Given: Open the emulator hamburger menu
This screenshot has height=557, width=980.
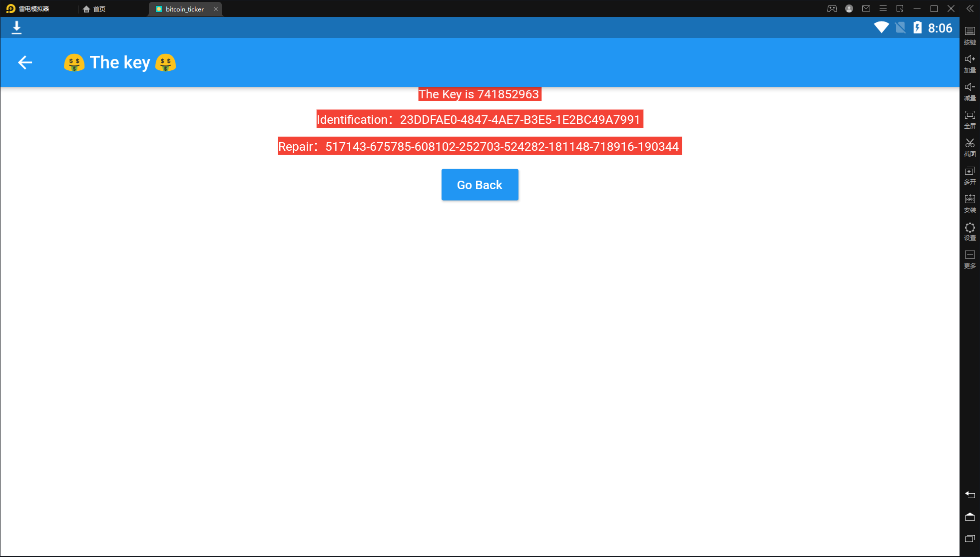Looking at the screenshot, I should point(883,8).
